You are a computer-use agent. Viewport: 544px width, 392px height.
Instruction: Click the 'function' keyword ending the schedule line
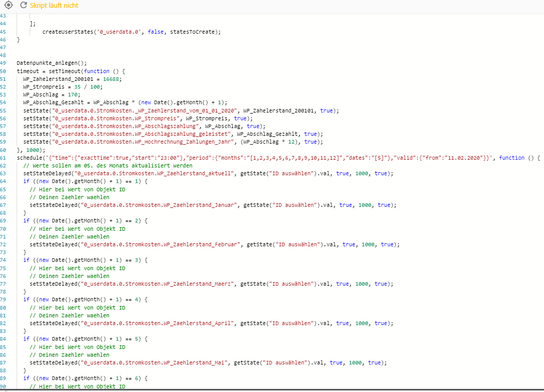[512, 158]
